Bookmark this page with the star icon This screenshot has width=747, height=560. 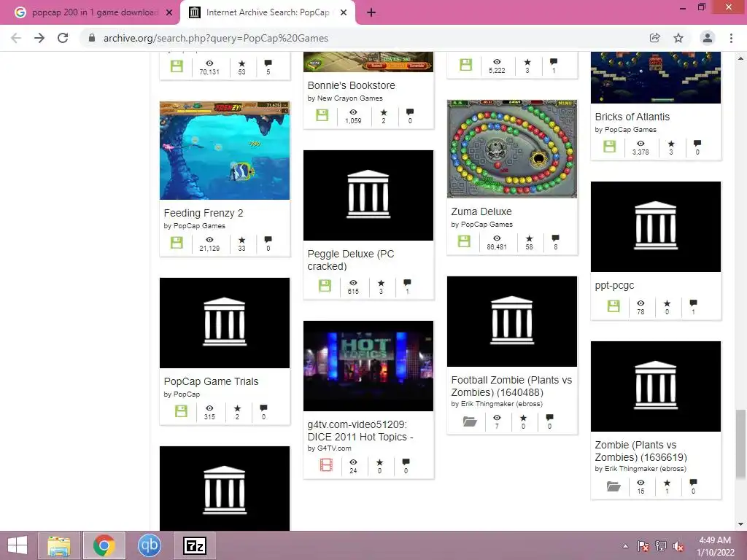678,38
